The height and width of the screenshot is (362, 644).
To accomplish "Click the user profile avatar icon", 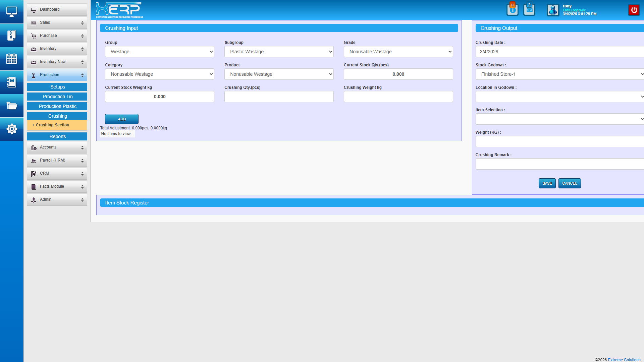I will pyautogui.click(x=553, y=10).
